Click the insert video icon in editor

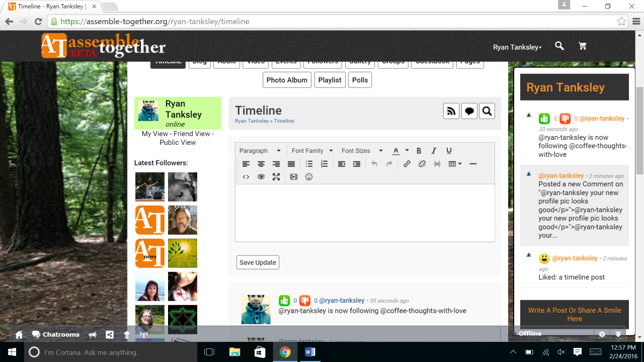(x=294, y=177)
